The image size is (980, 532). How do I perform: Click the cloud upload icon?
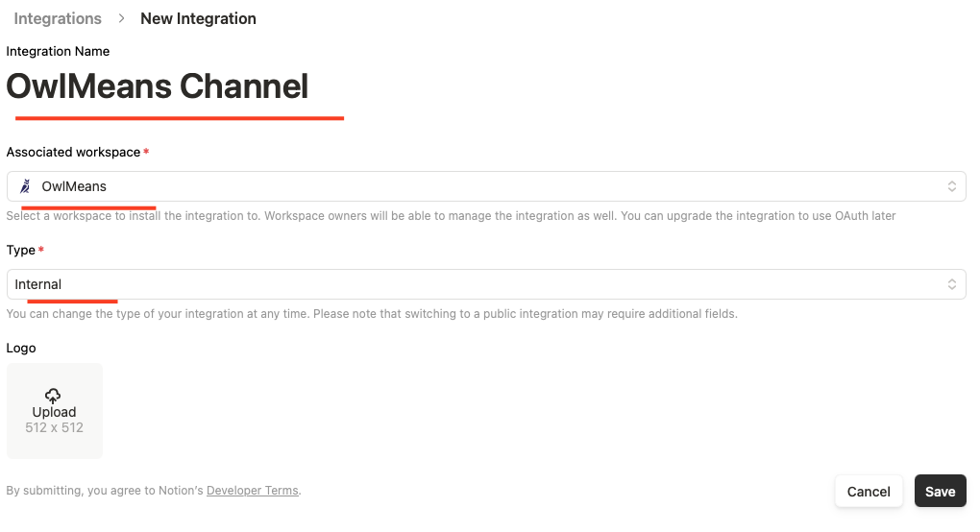[x=53, y=396]
